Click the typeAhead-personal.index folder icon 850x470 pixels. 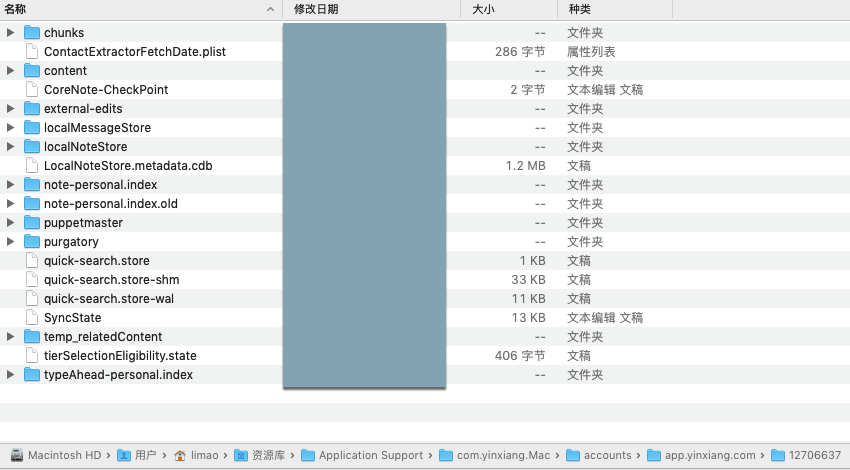32,375
